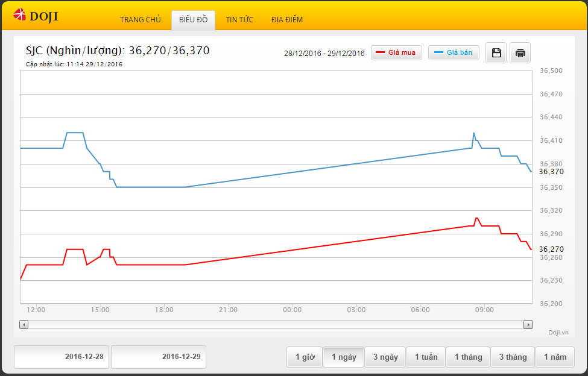Toggle the Giá bán blue series

454,53
